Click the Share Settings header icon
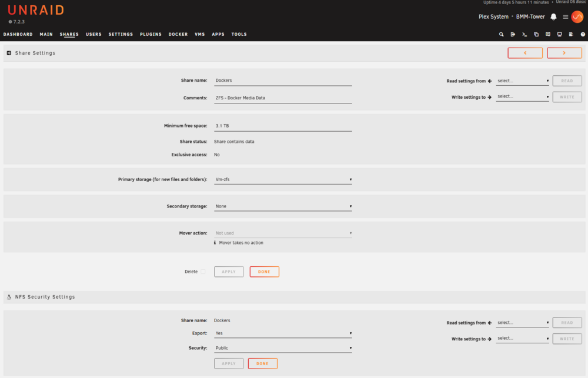 9,53
